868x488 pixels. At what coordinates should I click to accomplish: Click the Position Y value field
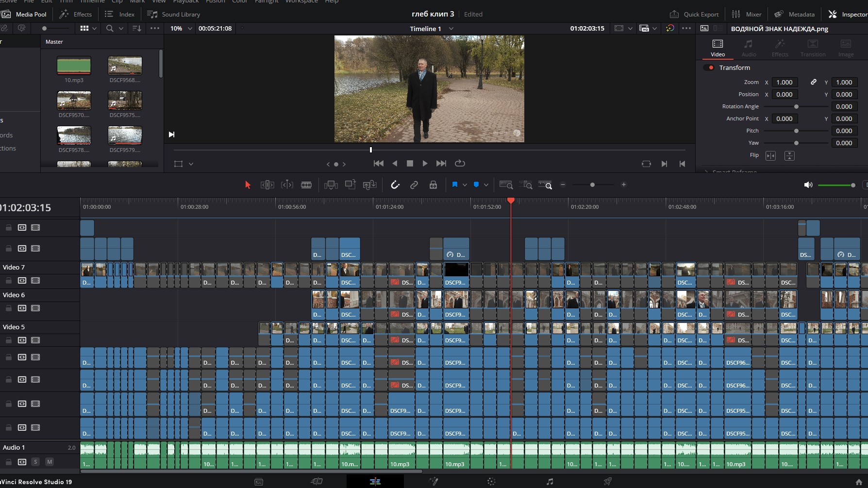pos(844,94)
